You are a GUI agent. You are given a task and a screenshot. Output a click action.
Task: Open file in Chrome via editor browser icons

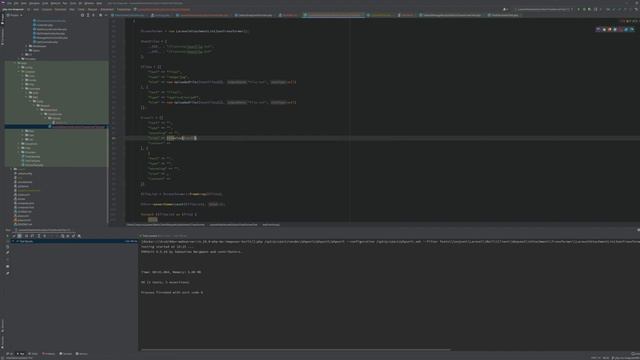(x=604, y=29)
